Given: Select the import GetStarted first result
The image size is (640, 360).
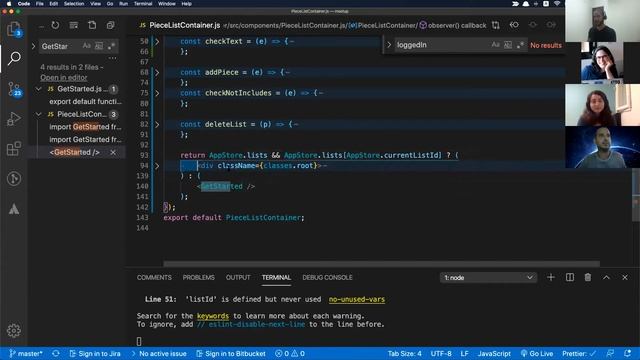Looking at the screenshot, I should (x=85, y=127).
